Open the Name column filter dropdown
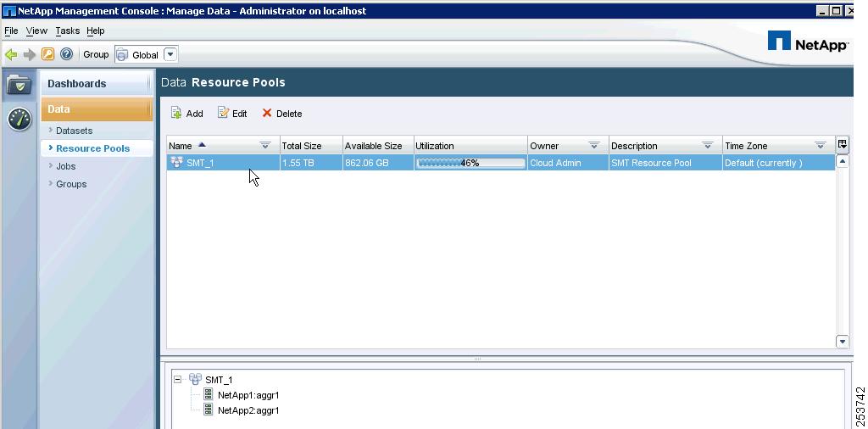868x429 pixels. 265,146
